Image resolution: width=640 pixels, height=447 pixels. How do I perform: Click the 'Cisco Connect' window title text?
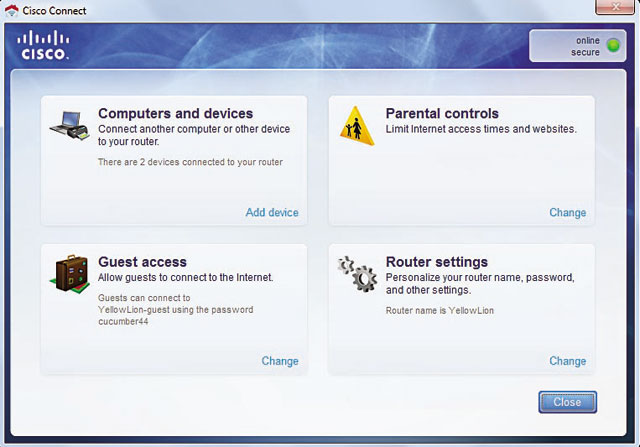point(54,11)
